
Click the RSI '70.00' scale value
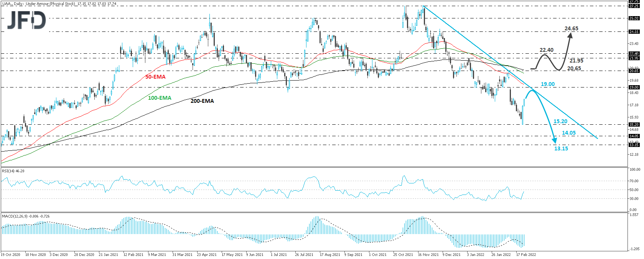pos(634,181)
